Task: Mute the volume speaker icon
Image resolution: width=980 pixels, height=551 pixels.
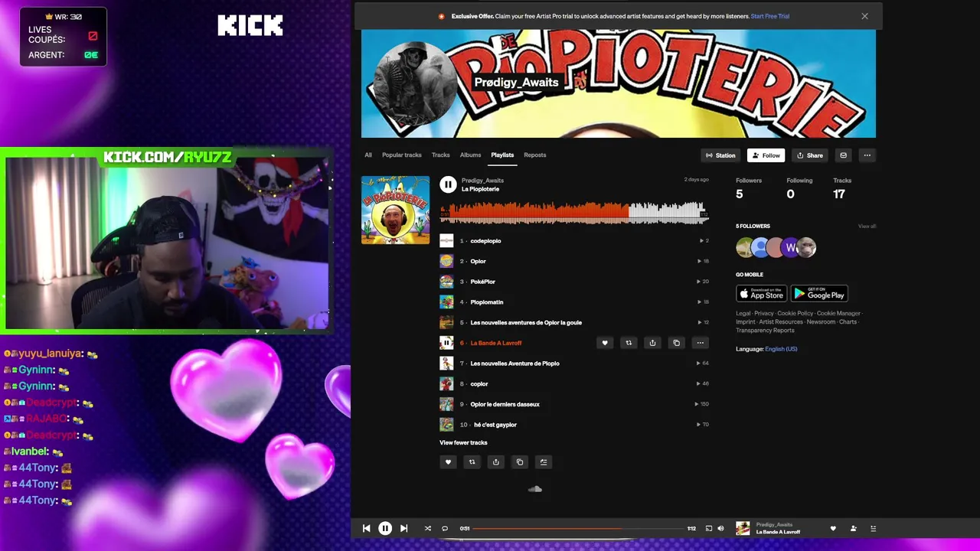Action: (720, 528)
